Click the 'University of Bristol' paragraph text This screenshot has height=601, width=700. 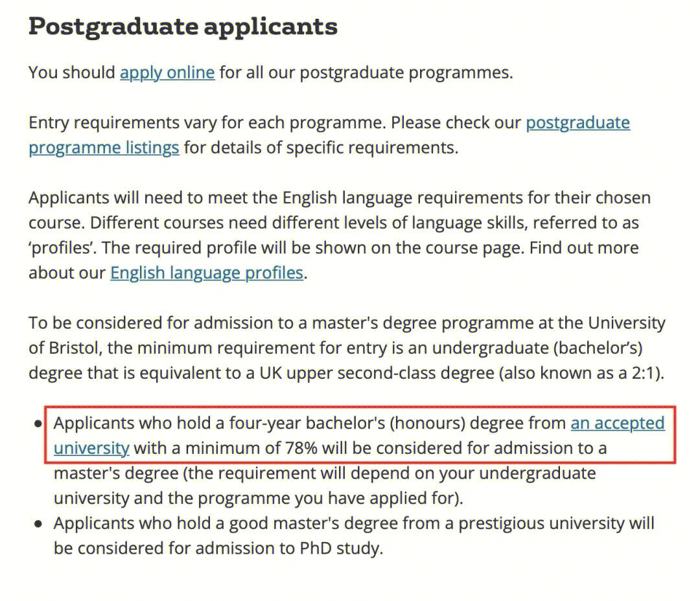click(x=347, y=348)
